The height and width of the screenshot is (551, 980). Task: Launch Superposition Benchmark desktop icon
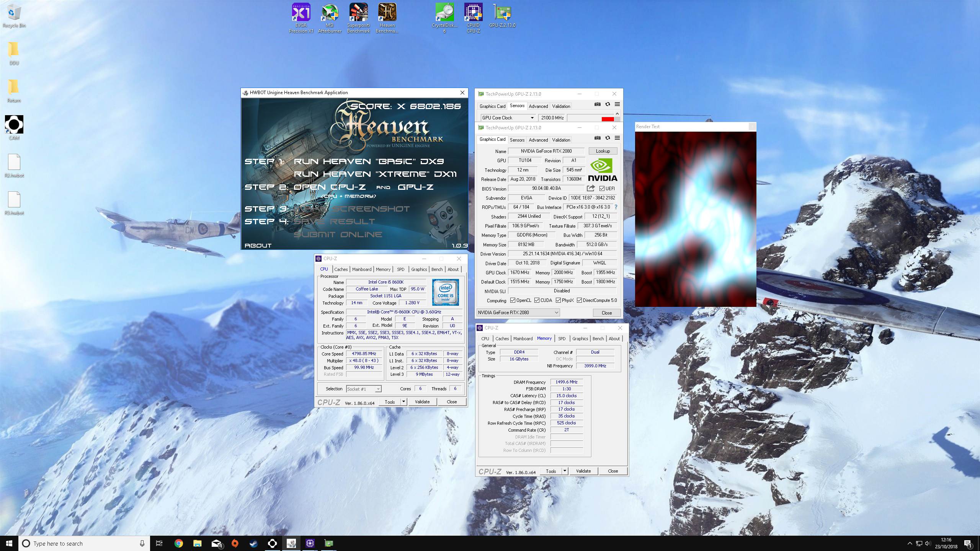pos(358,18)
